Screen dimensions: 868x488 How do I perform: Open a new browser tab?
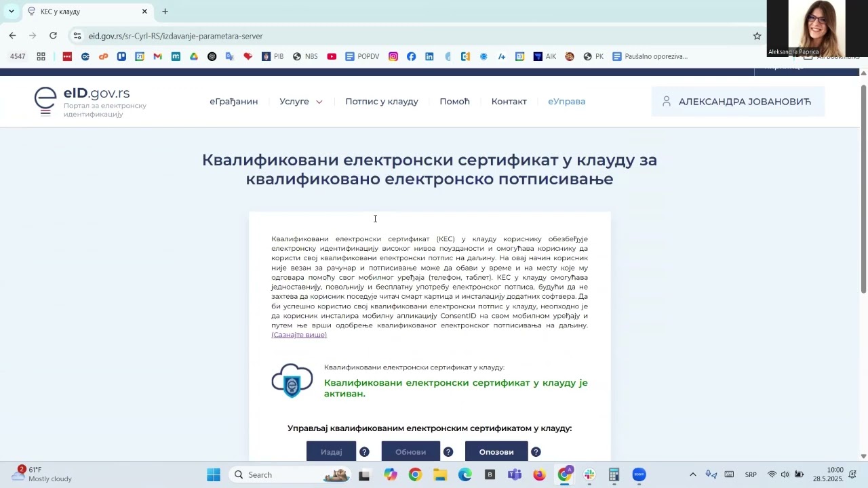pos(165,12)
